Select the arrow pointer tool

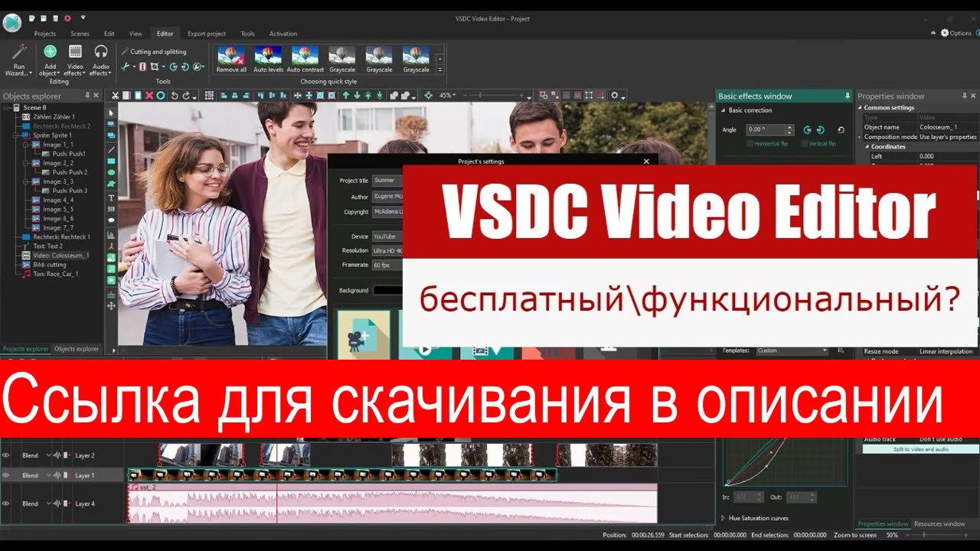[111, 112]
